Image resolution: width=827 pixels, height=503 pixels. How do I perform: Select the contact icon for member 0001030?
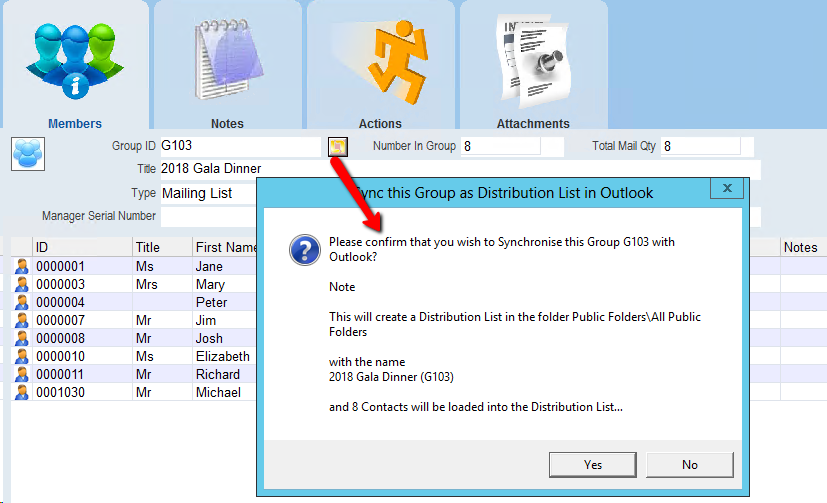click(x=21, y=393)
